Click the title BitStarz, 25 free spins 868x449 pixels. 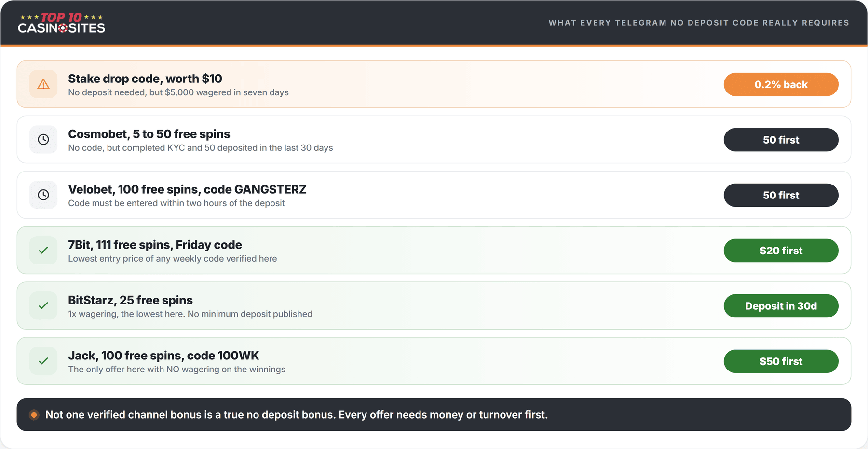pos(130,300)
